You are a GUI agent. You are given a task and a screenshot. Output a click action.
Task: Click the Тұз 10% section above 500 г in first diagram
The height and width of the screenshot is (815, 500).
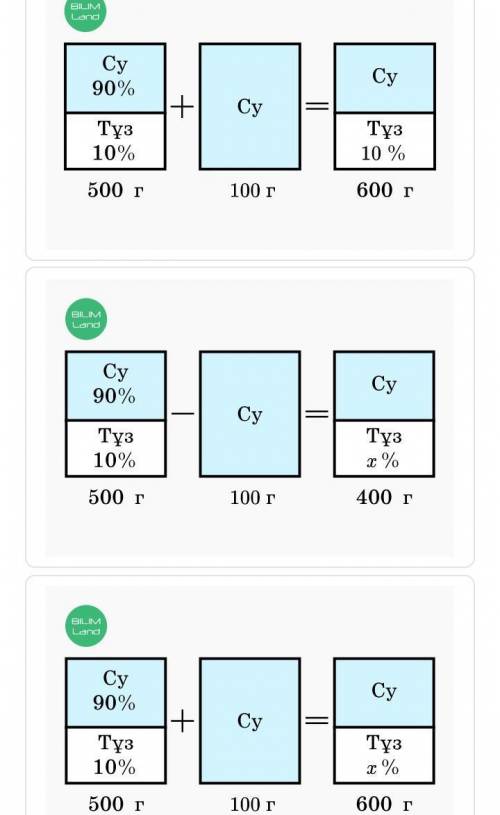[115, 141]
